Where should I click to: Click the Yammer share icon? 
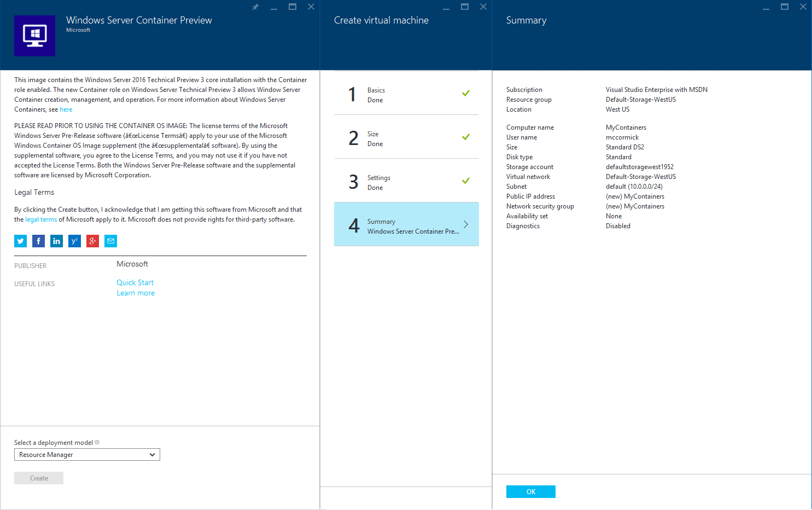74,241
